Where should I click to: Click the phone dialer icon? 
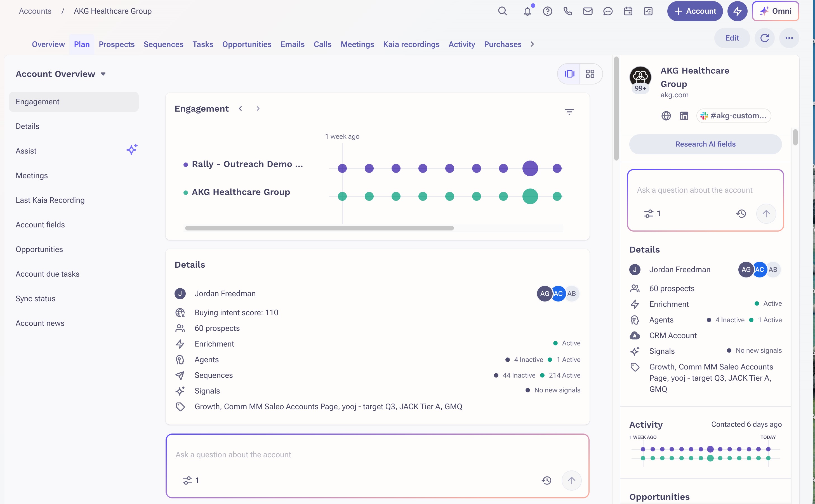point(567,11)
